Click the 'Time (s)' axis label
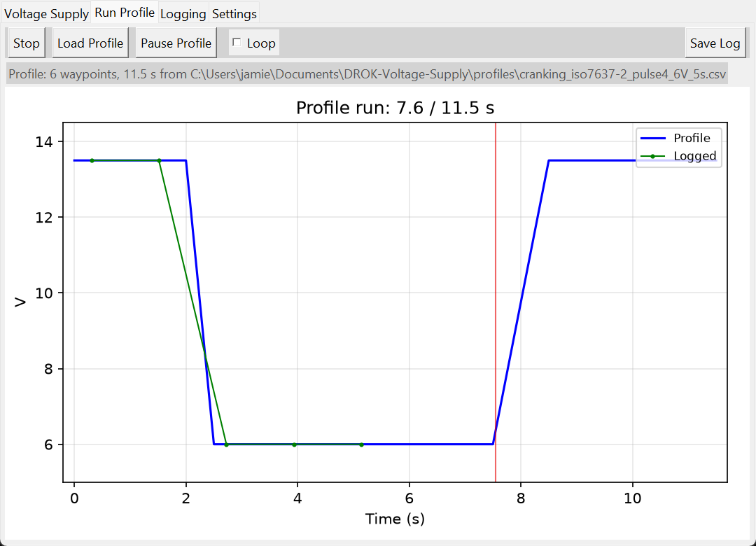The width and height of the screenshot is (756, 546). 395,519
